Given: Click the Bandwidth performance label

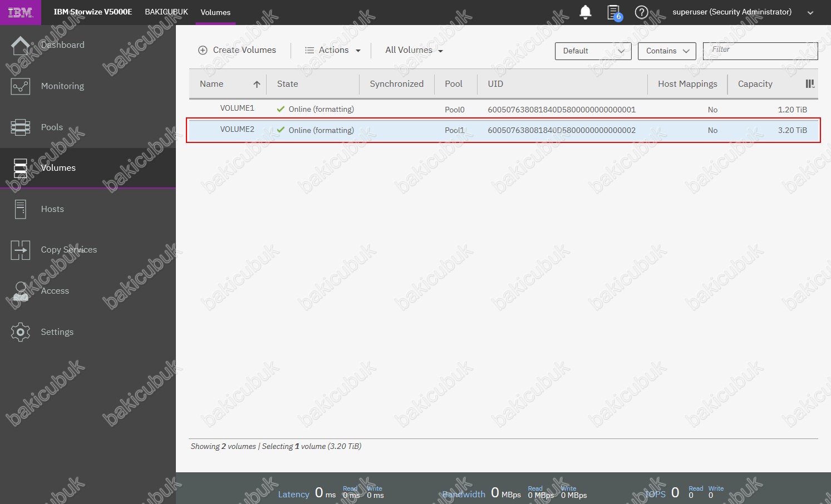Looking at the screenshot, I should point(464,494).
